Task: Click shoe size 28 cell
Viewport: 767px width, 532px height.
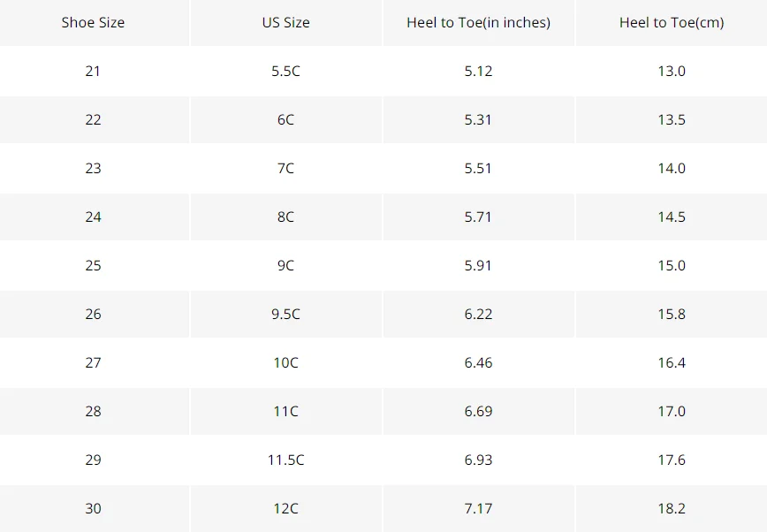Action: 93,411
